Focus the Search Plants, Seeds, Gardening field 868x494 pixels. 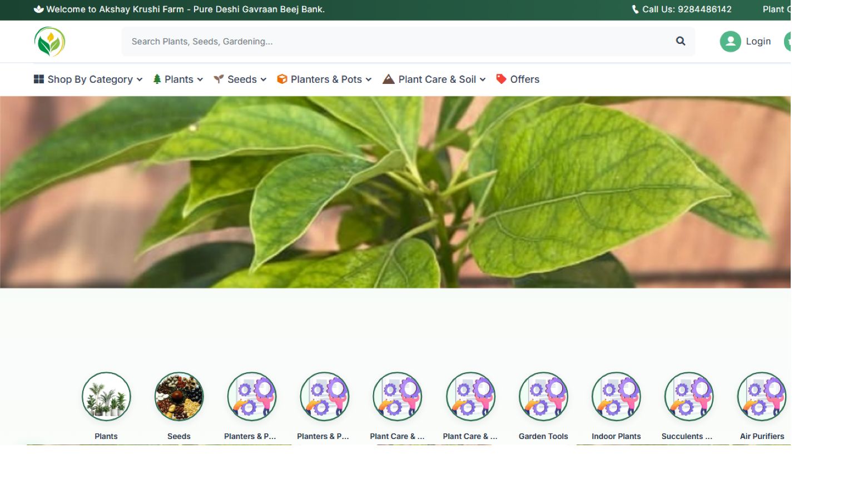point(408,41)
